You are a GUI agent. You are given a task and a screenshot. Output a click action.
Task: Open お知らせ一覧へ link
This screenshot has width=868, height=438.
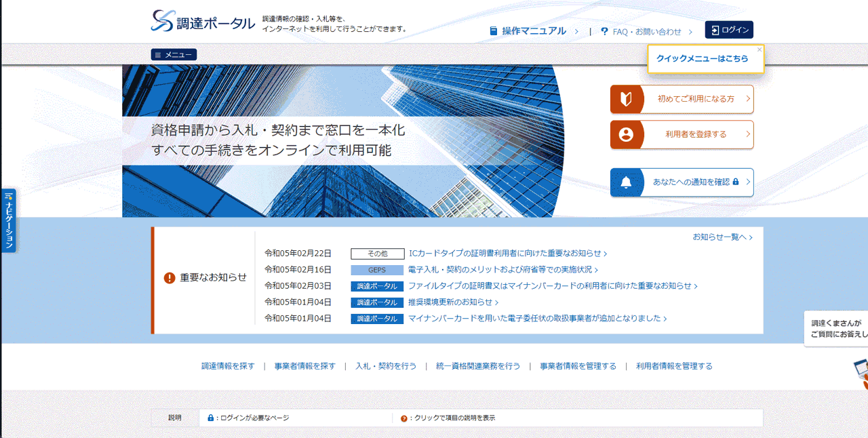(x=722, y=237)
